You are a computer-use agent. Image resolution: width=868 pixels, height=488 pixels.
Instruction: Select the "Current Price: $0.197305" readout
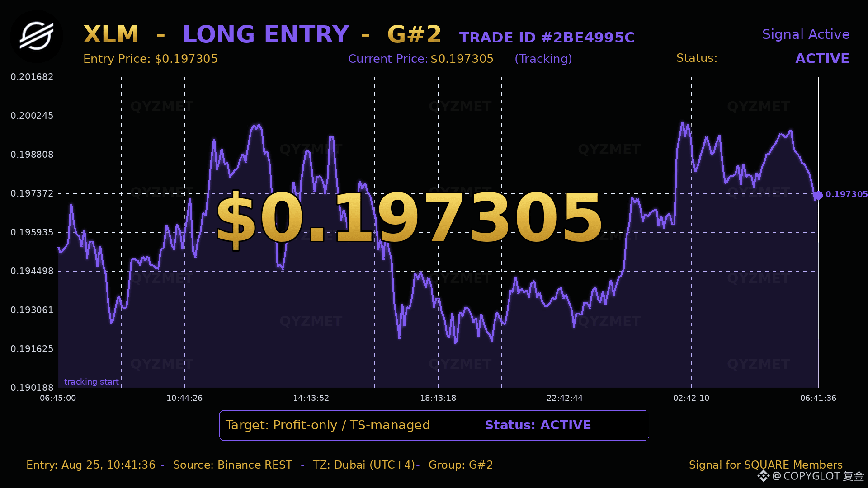tap(421, 59)
